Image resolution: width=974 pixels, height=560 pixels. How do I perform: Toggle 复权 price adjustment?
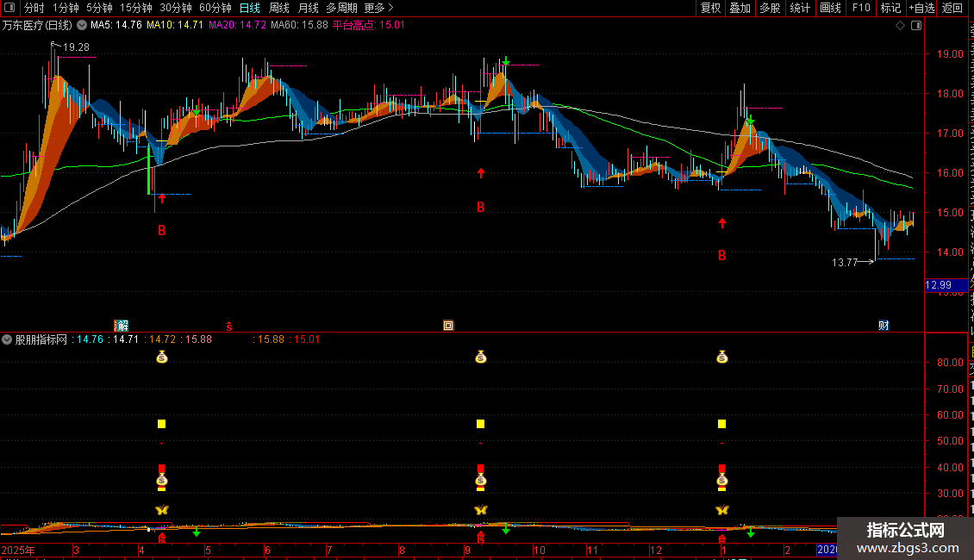click(710, 8)
